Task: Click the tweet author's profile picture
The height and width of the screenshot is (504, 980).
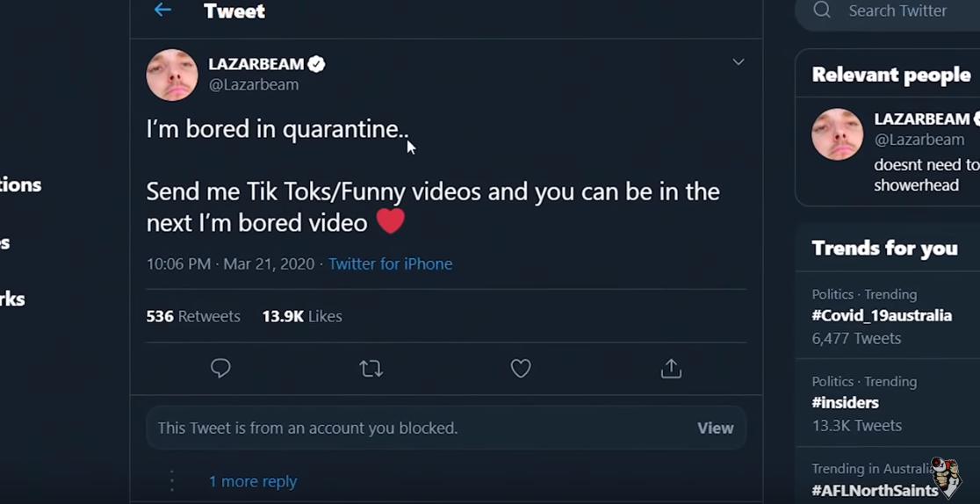Action: [x=172, y=75]
